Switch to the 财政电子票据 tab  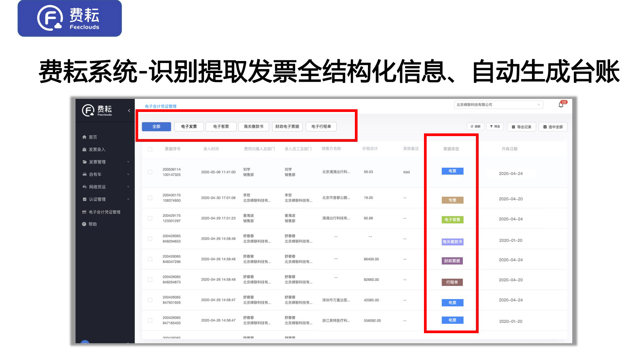(x=287, y=127)
